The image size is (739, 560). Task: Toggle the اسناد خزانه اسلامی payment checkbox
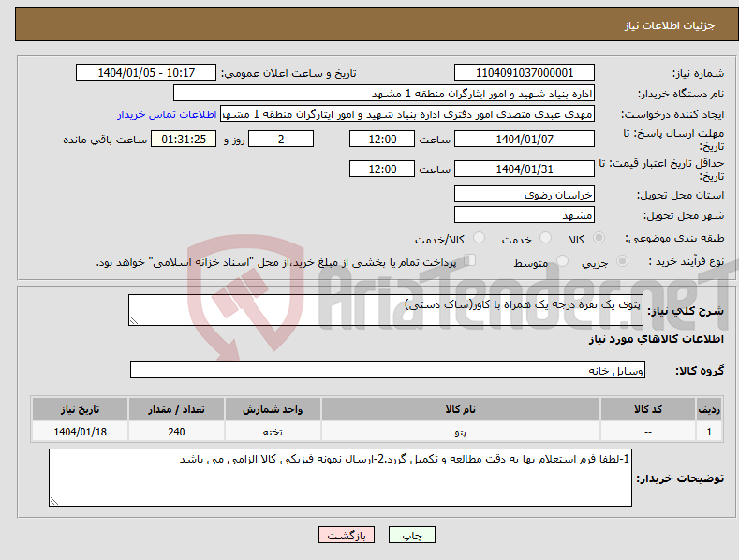point(470,260)
